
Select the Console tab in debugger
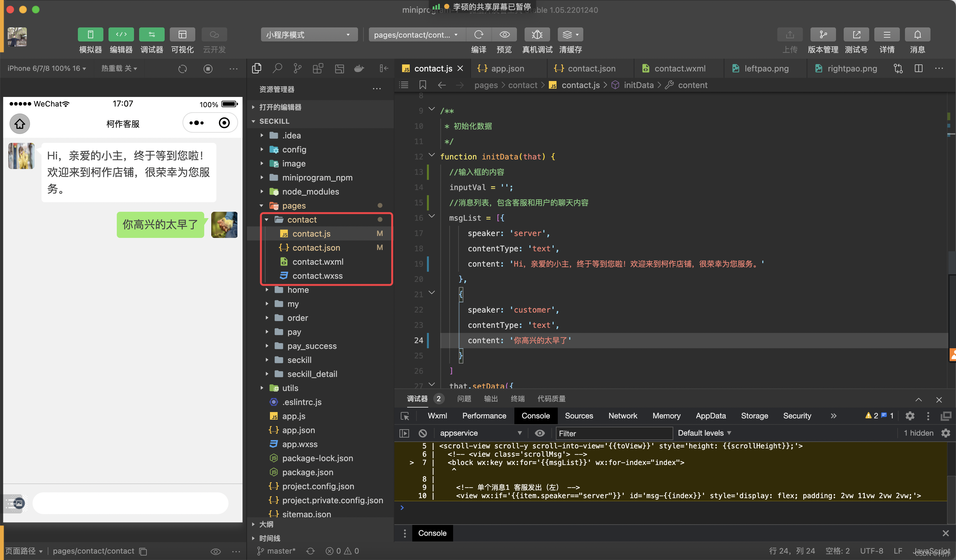click(535, 416)
